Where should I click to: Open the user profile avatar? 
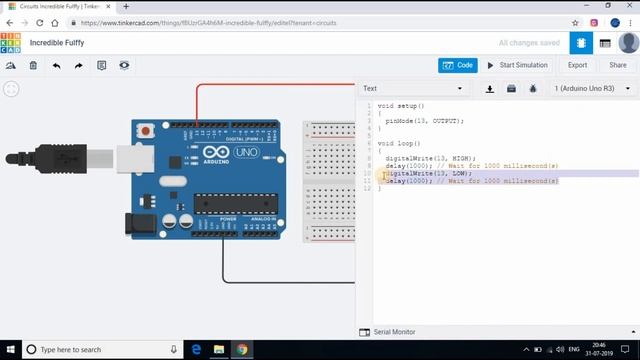pos(629,43)
